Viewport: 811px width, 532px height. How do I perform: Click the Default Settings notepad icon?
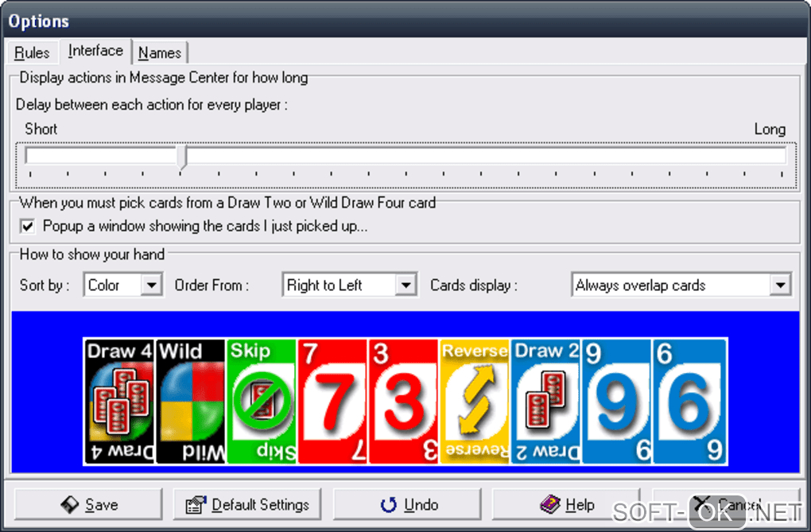[x=196, y=505]
